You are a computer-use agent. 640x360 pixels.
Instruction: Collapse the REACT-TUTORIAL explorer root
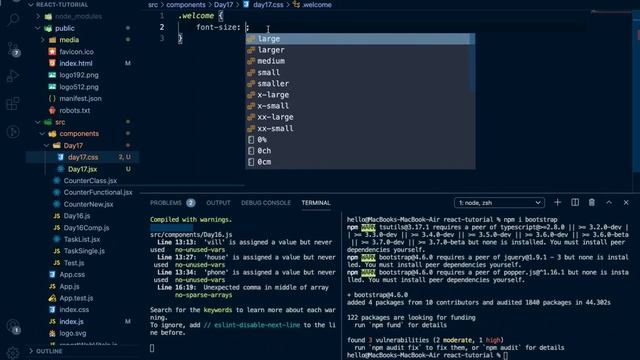(31, 5)
